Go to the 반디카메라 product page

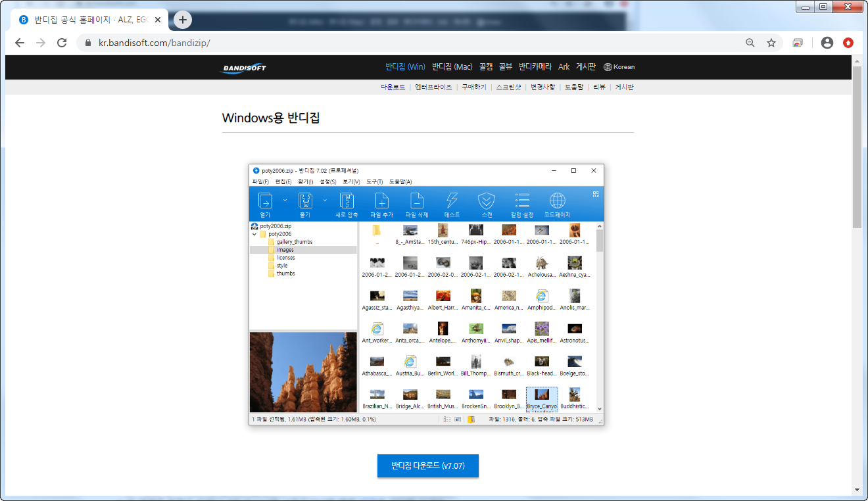click(535, 66)
